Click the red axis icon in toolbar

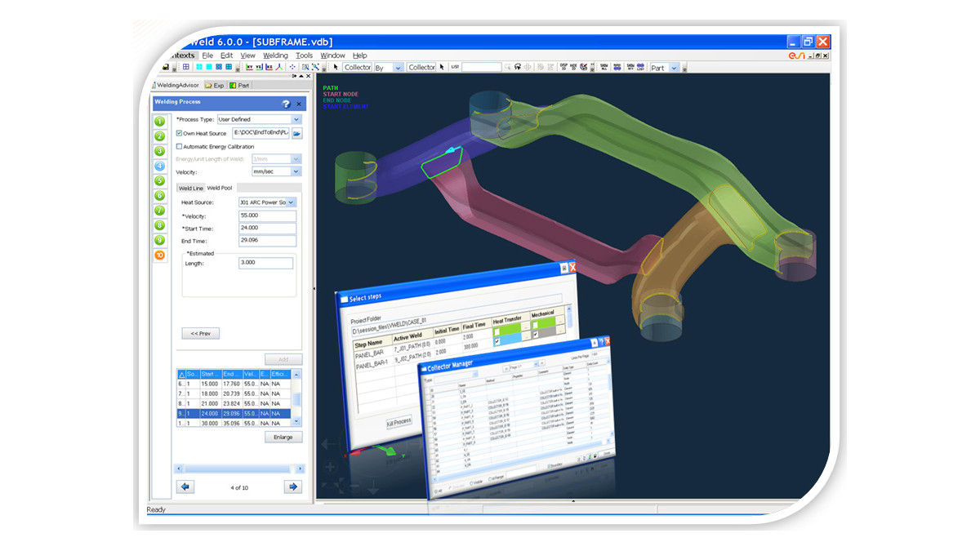coord(278,67)
